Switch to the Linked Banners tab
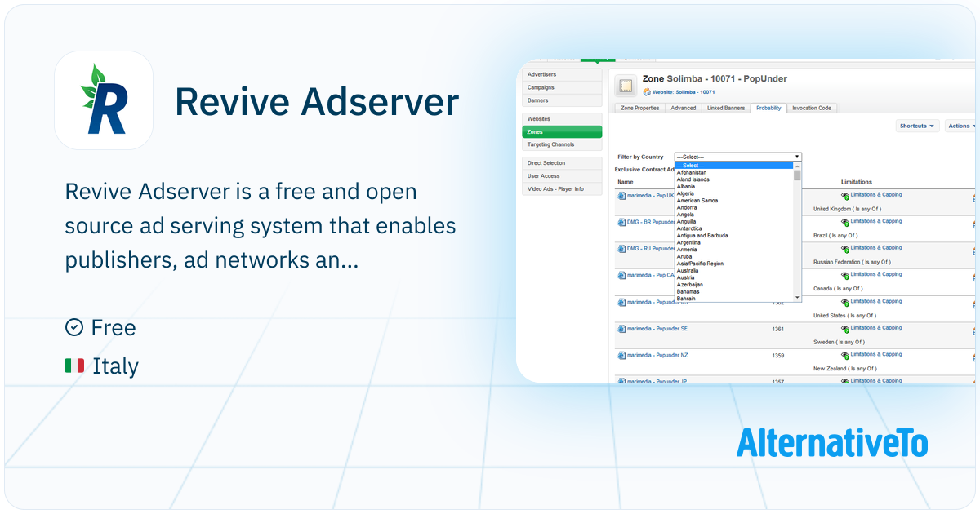The image size is (980, 514). point(726,109)
